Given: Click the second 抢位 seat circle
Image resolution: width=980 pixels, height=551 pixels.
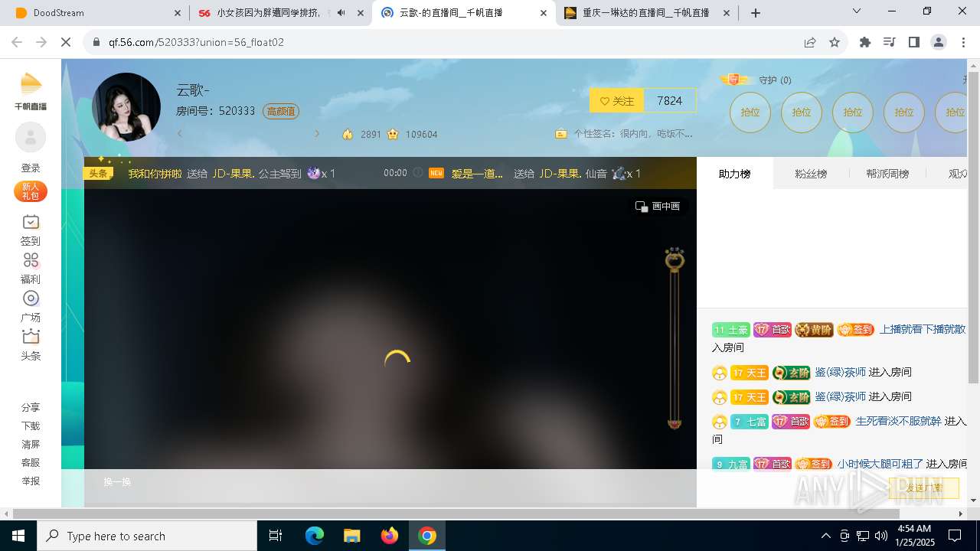Looking at the screenshot, I should [802, 112].
